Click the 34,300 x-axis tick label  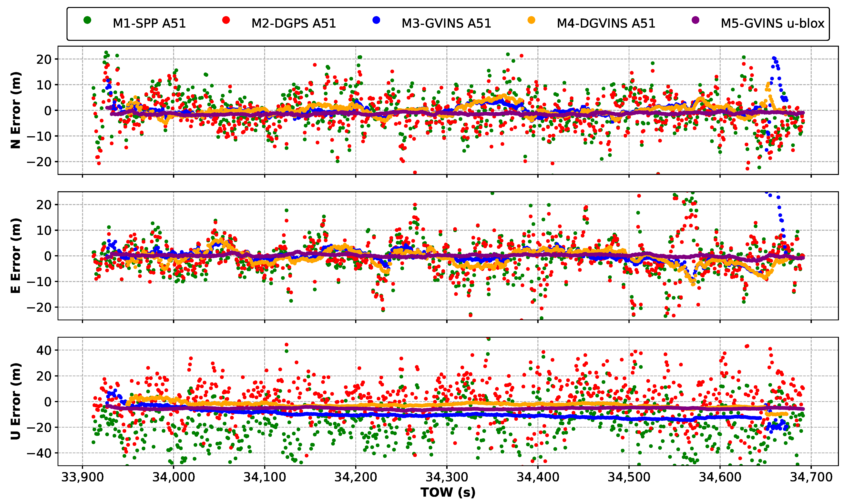coord(447,477)
